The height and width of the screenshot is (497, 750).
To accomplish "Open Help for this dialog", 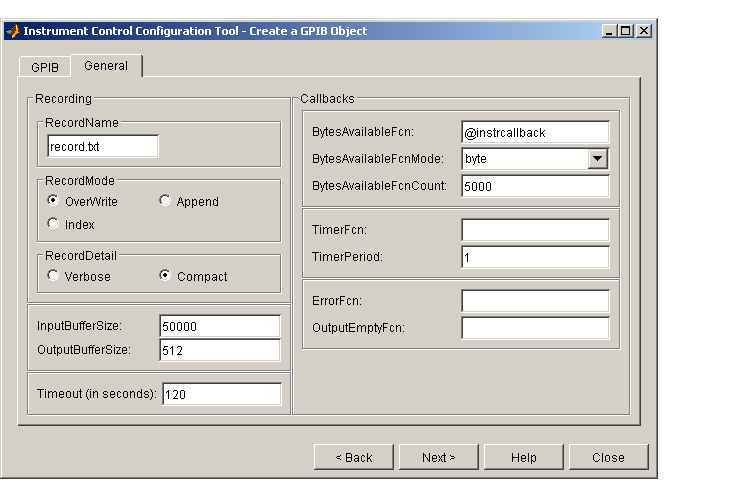I will (524, 457).
